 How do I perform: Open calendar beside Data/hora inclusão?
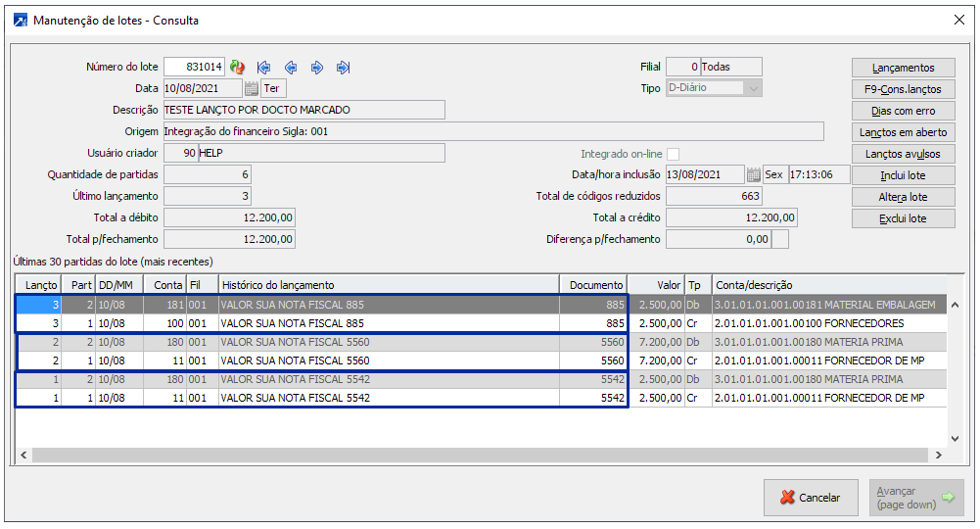[753, 174]
